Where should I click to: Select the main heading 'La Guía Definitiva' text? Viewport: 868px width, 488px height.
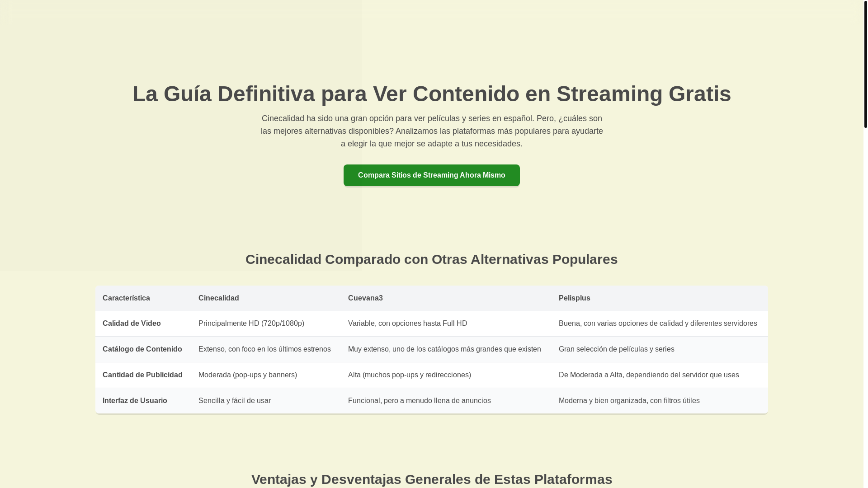[223, 94]
